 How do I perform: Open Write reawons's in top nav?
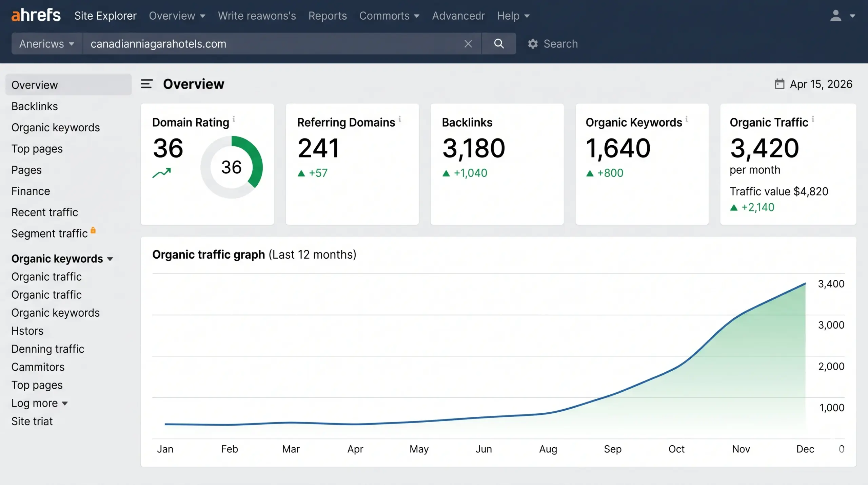(257, 16)
